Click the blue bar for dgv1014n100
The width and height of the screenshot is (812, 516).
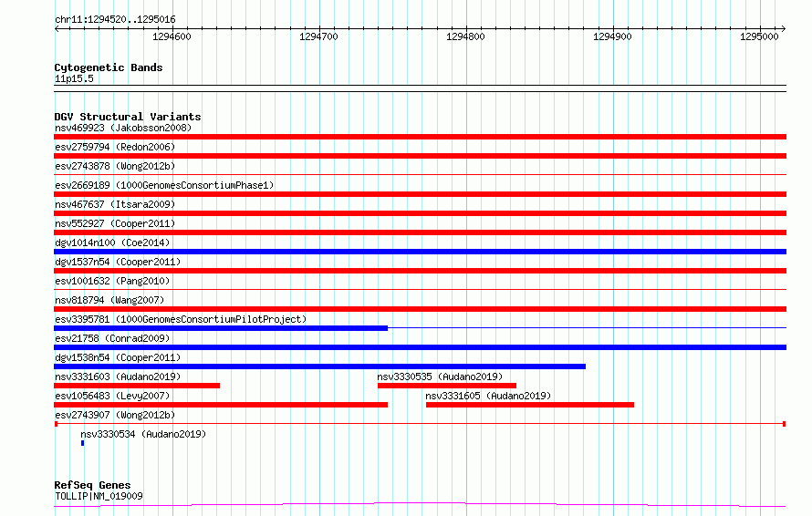420,252
